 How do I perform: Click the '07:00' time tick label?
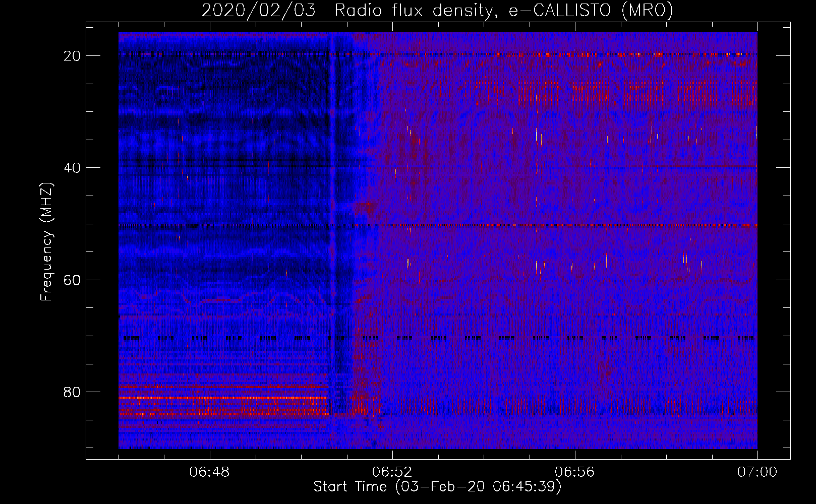(757, 472)
